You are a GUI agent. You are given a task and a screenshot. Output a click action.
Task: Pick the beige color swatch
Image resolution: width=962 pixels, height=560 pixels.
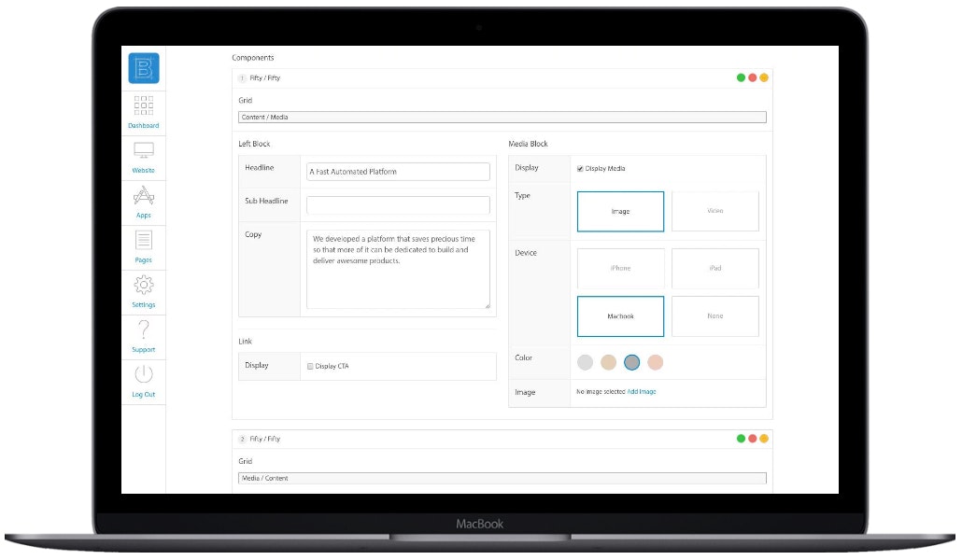(x=609, y=362)
